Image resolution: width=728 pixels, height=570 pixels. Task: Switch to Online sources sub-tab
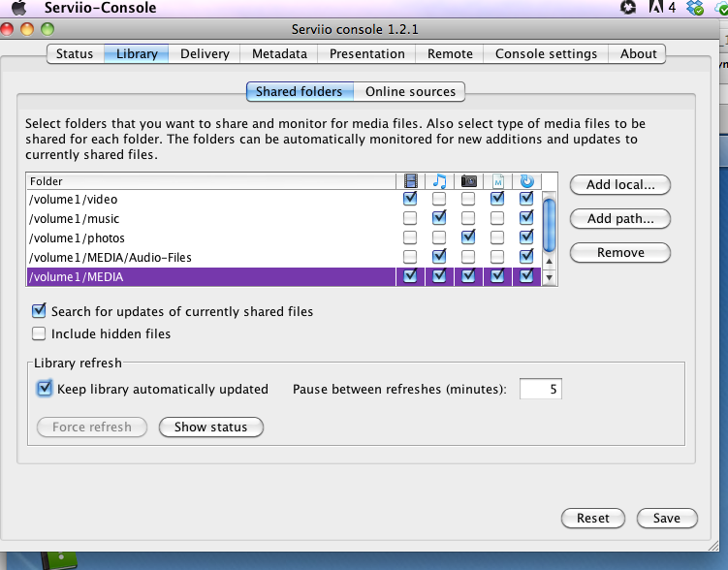[x=410, y=91]
